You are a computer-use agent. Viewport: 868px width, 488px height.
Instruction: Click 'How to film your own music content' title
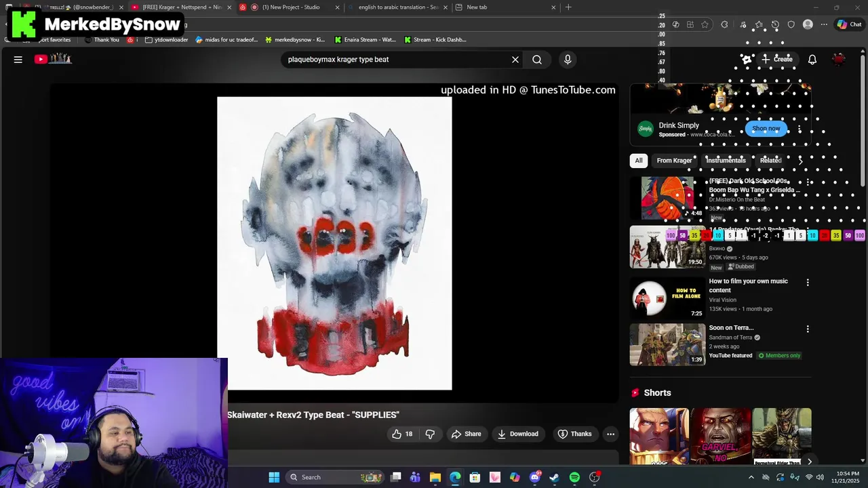click(749, 285)
